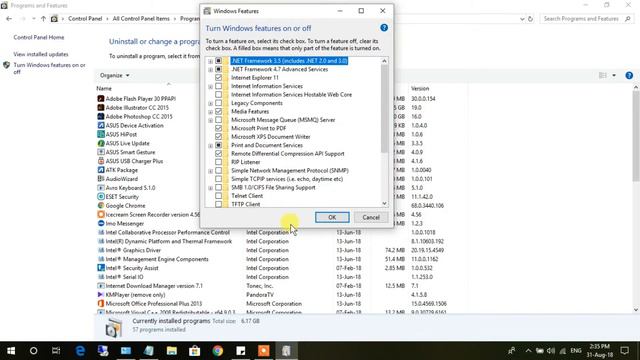This screenshot has height=360, width=640.
Task: Click Internet Download Manager program icon
Action: pos(101,286)
